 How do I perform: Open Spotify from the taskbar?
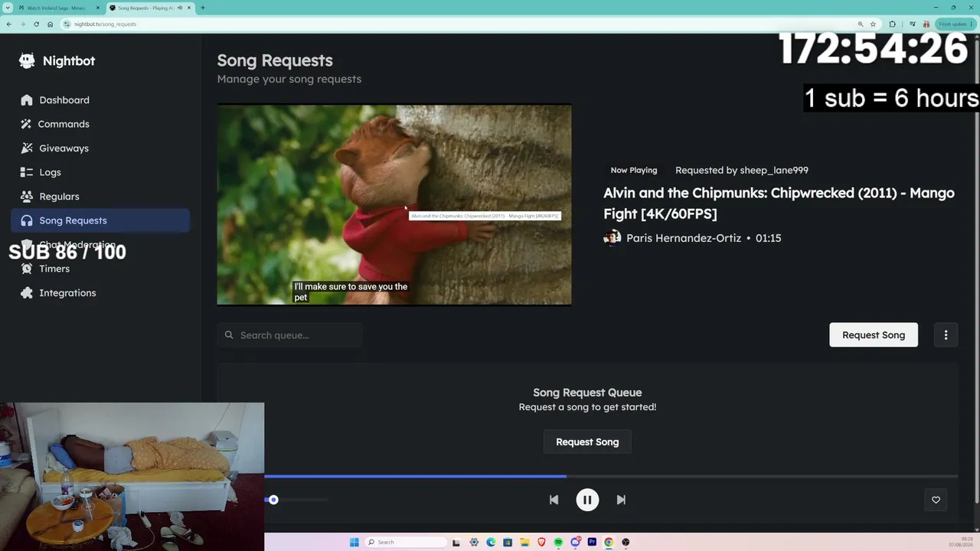(x=558, y=542)
